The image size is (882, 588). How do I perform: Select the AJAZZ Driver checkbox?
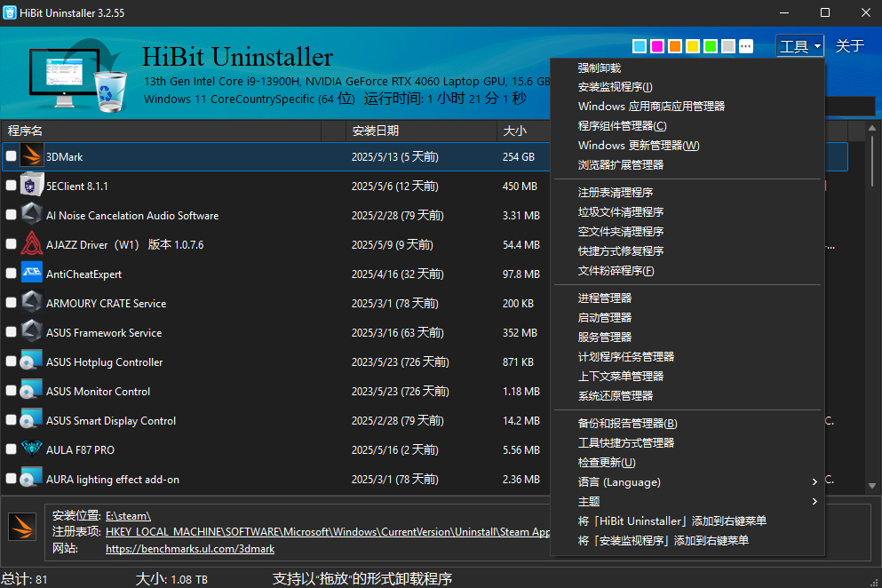[x=11, y=243]
